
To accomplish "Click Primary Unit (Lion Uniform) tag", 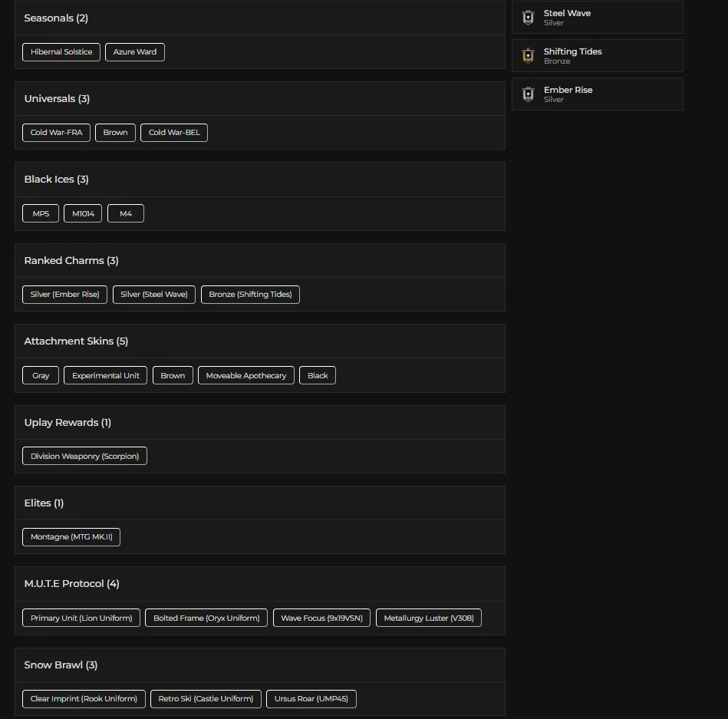I will click(x=81, y=618).
